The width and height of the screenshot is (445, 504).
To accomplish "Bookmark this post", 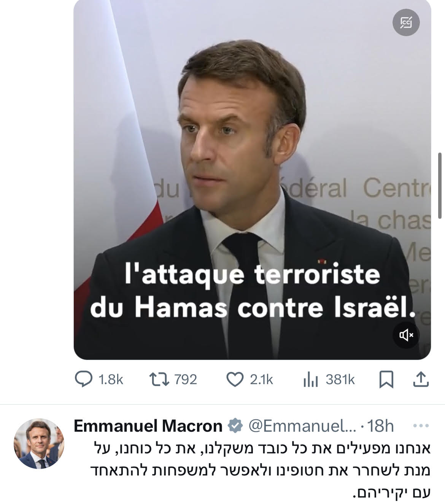I will (386, 380).
